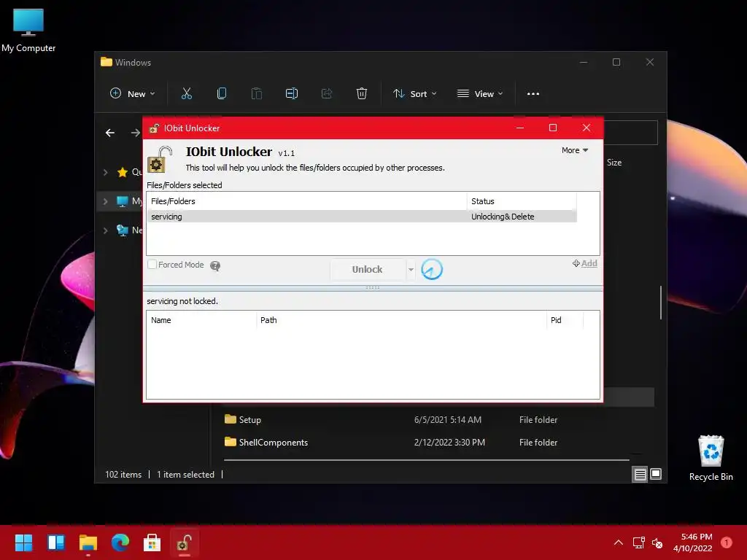Go forward with Explorer's right arrow

pos(135,133)
